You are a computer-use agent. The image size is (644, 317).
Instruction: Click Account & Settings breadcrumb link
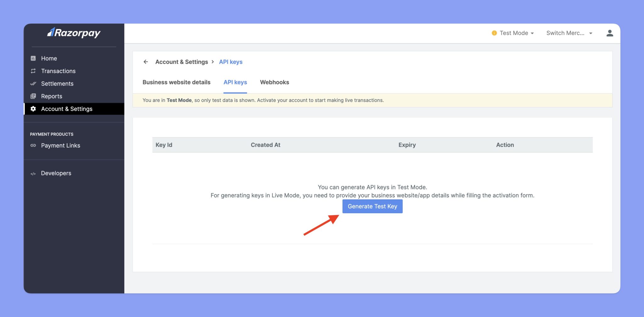pos(181,62)
